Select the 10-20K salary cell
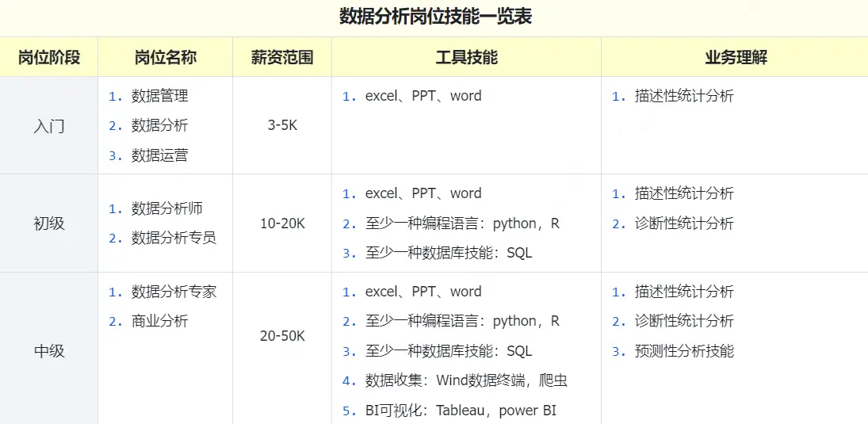Screen dimensions: 868x424 (x=282, y=223)
